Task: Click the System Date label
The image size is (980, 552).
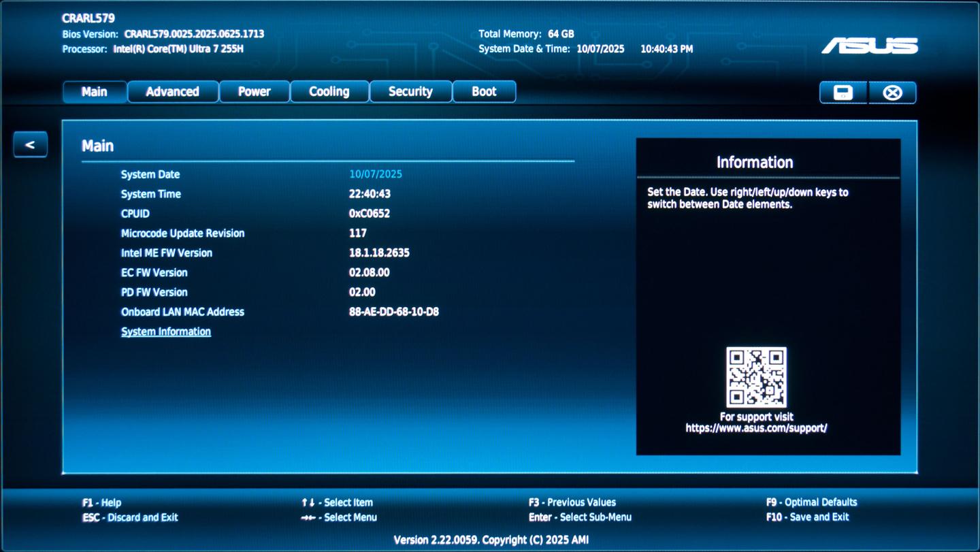Action: coord(150,174)
